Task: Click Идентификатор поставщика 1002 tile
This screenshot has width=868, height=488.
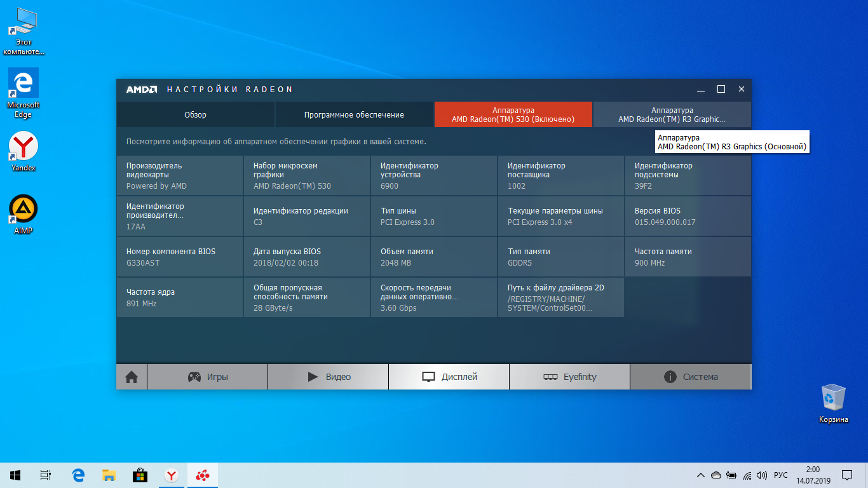Action: (561, 175)
